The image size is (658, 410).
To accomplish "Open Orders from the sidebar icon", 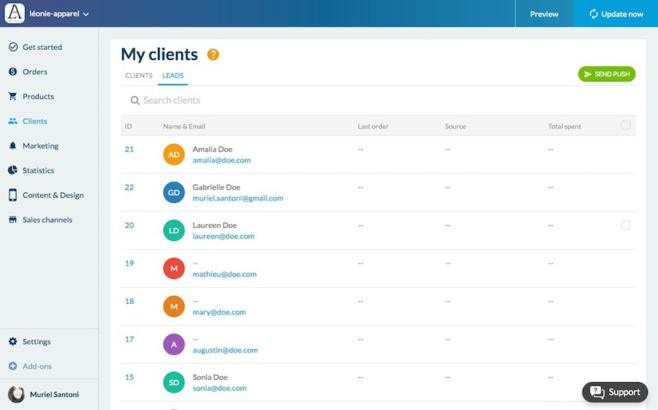I will point(13,72).
